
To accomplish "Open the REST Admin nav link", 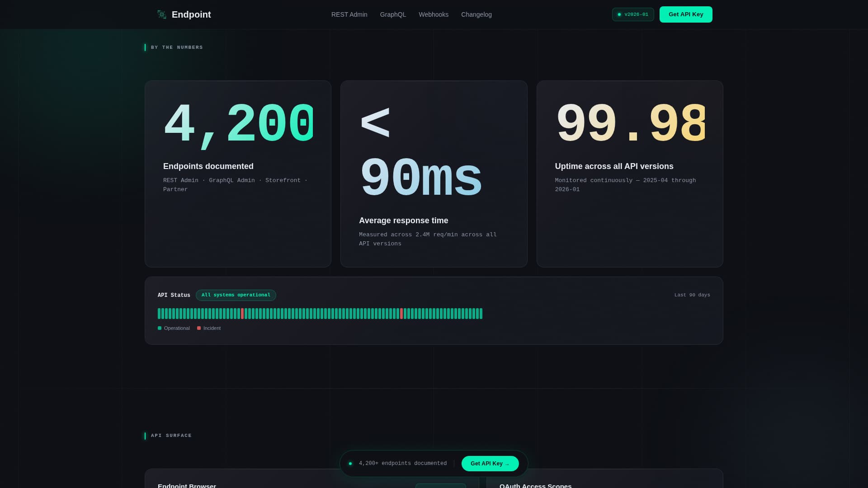I will point(349,14).
